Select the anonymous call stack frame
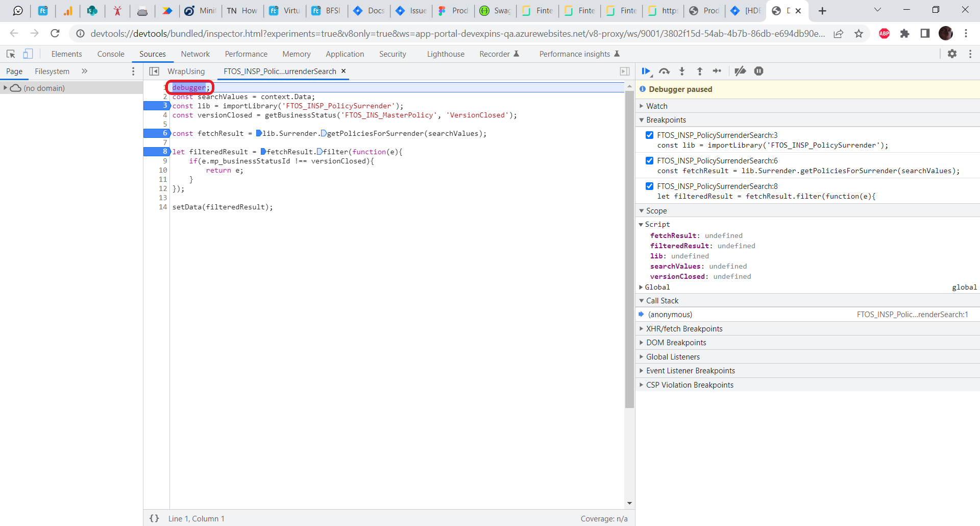 click(670, 315)
